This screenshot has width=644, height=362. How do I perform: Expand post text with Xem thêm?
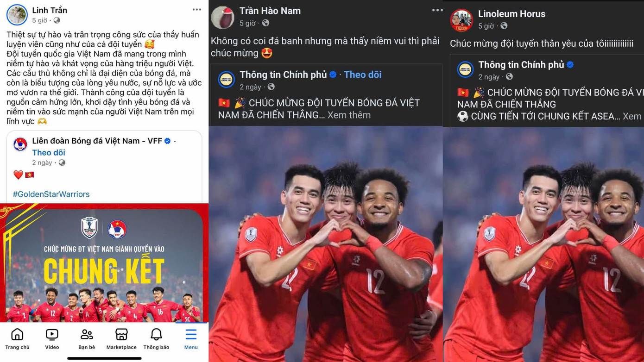(x=349, y=115)
